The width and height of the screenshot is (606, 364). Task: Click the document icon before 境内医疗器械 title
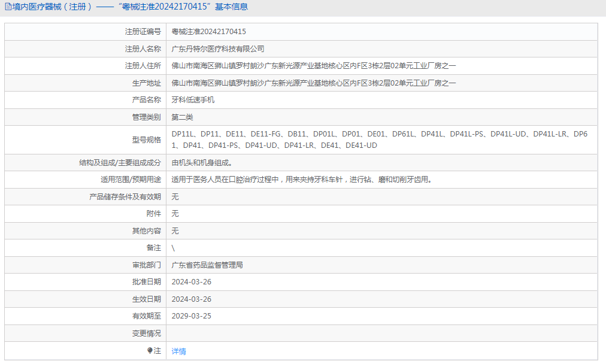8,7
